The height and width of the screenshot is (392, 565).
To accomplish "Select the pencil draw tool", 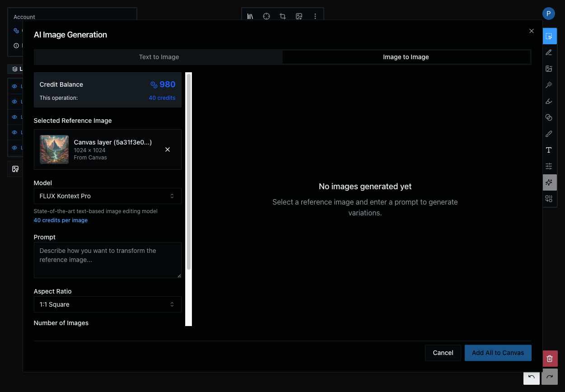I will [x=549, y=52].
